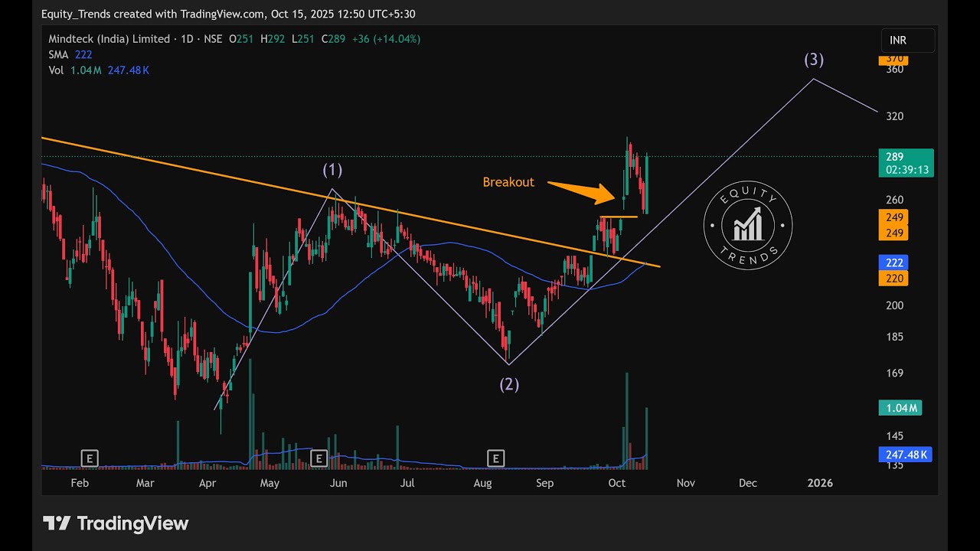Click the May label on the time axis
This screenshot has height=551, width=980.
pyautogui.click(x=269, y=483)
